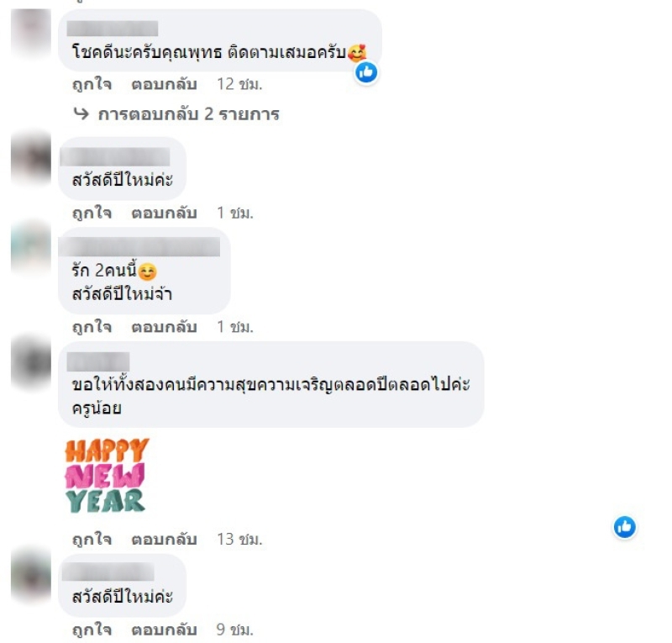This screenshot has width=672, height=643.
Task: Open the Happy New Year sticker
Action: coord(107,475)
